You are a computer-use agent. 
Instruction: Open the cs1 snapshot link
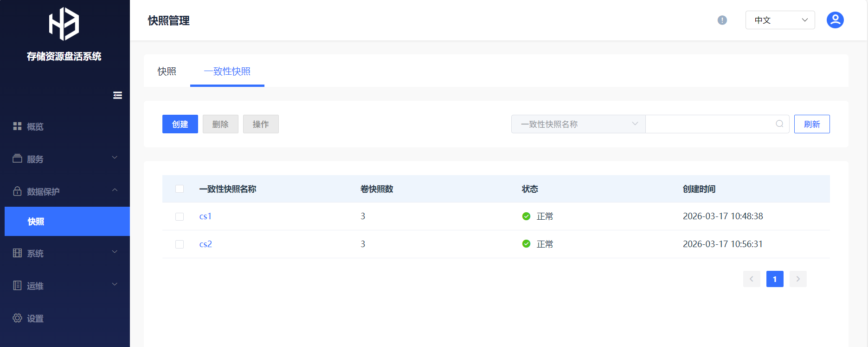pos(205,216)
